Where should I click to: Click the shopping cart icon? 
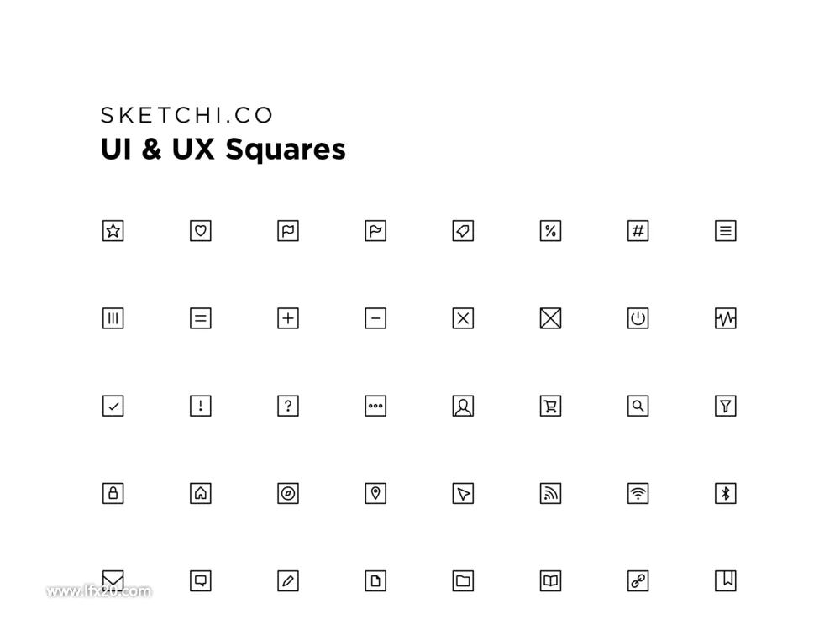[550, 406]
